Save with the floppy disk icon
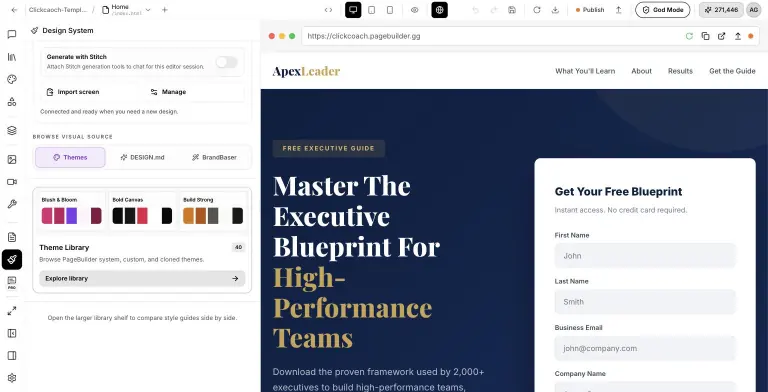 point(512,10)
